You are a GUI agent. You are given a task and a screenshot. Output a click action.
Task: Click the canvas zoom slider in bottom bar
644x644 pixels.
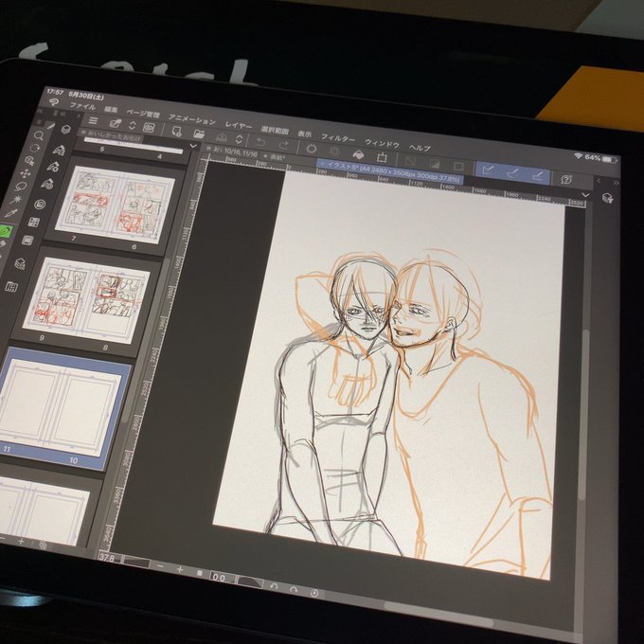point(137,562)
